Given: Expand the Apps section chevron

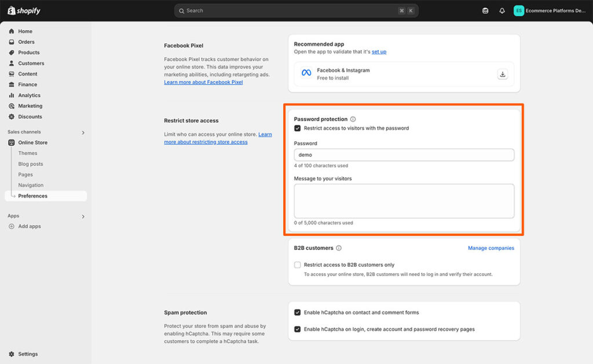Looking at the screenshot, I should tap(83, 216).
